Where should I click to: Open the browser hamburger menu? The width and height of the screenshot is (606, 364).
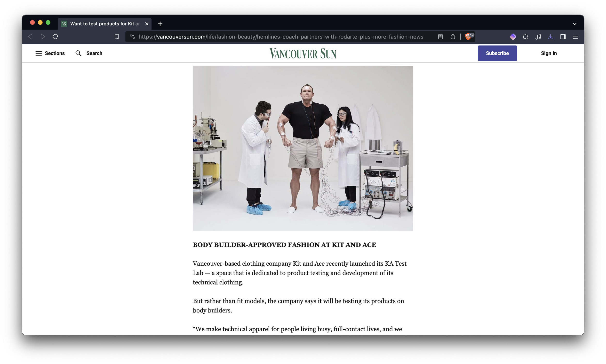point(575,37)
